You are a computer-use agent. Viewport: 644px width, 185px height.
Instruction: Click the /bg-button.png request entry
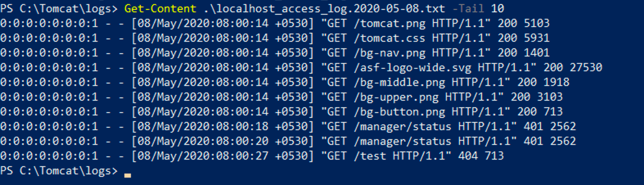coord(281,112)
